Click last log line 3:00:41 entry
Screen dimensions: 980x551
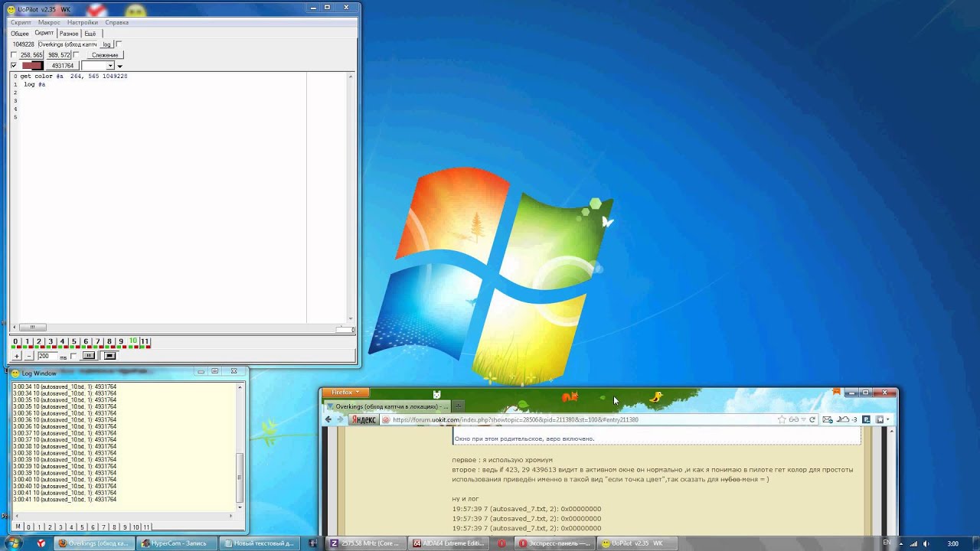[x=64, y=500]
